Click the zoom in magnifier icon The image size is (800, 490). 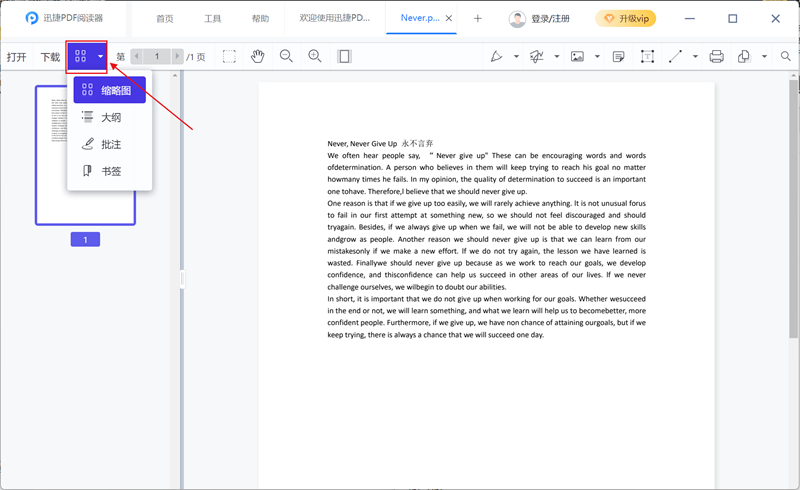315,57
